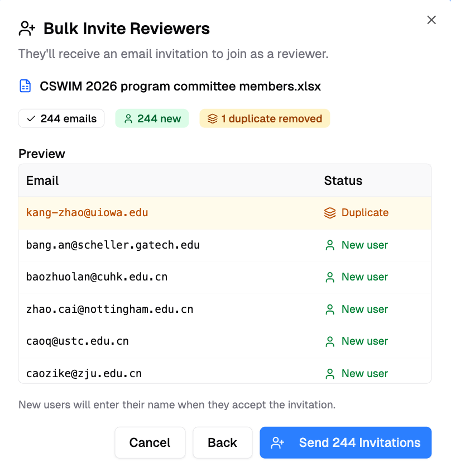The height and width of the screenshot is (476, 451).
Task: Close the Bulk Invite Reviewers dialog
Action: pyautogui.click(x=431, y=20)
